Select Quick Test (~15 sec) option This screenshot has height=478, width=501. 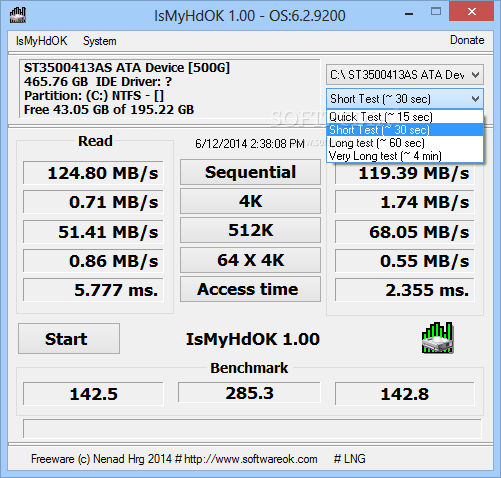[x=405, y=117]
